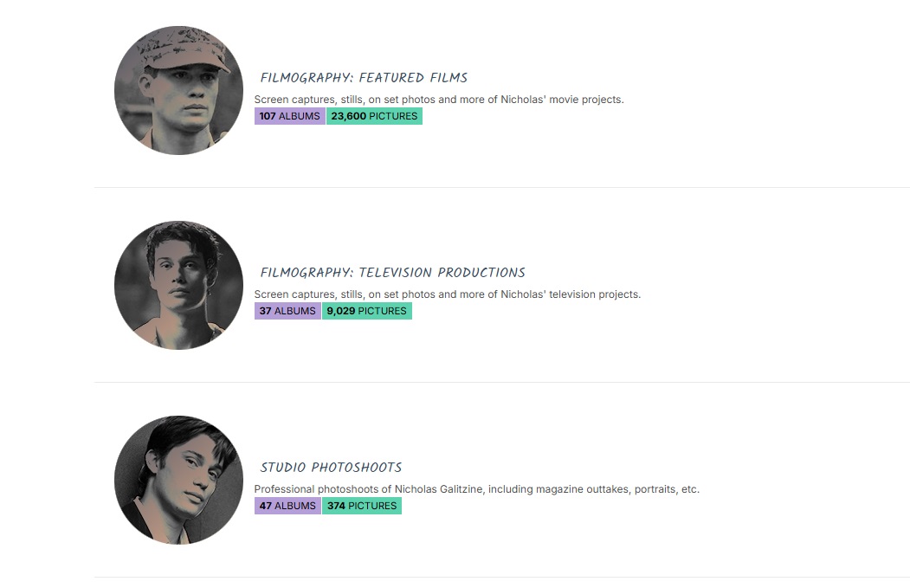
Task: Click the Television Productions circular thumbnail
Action: coord(178,285)
